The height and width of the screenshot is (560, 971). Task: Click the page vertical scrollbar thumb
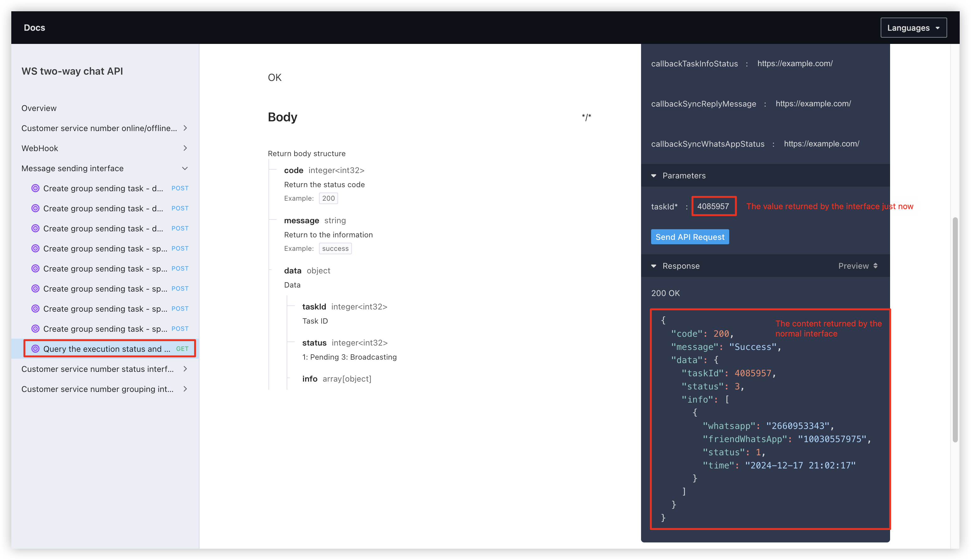(x=955, y=329)
